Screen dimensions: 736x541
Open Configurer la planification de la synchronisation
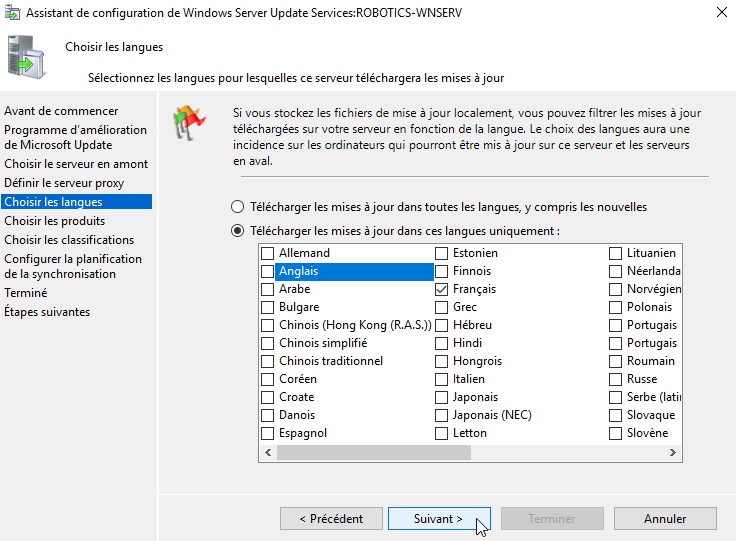click(73, 267)
